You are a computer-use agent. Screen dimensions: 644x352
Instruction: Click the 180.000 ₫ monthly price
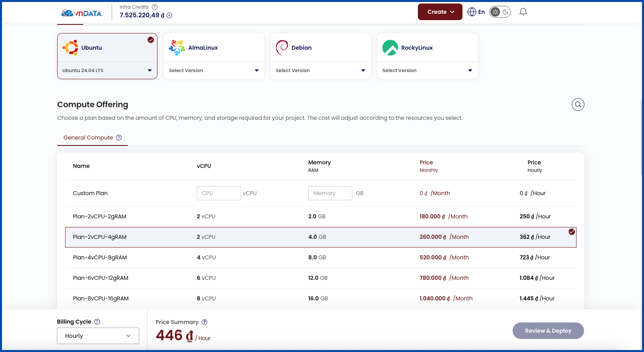[432, 216]
